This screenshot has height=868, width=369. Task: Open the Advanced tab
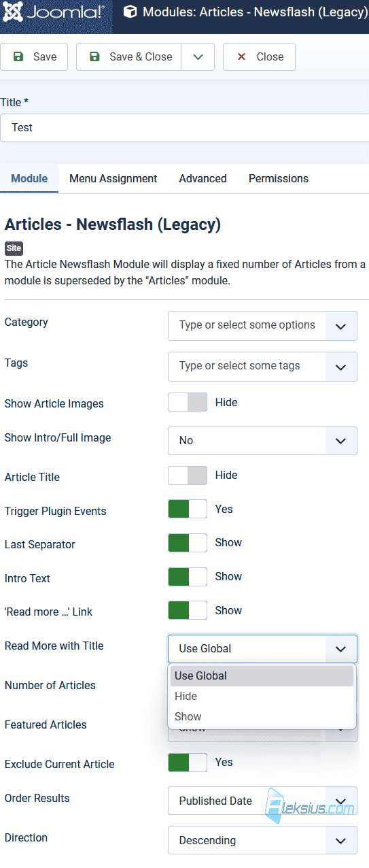click(x=203, y=178)
